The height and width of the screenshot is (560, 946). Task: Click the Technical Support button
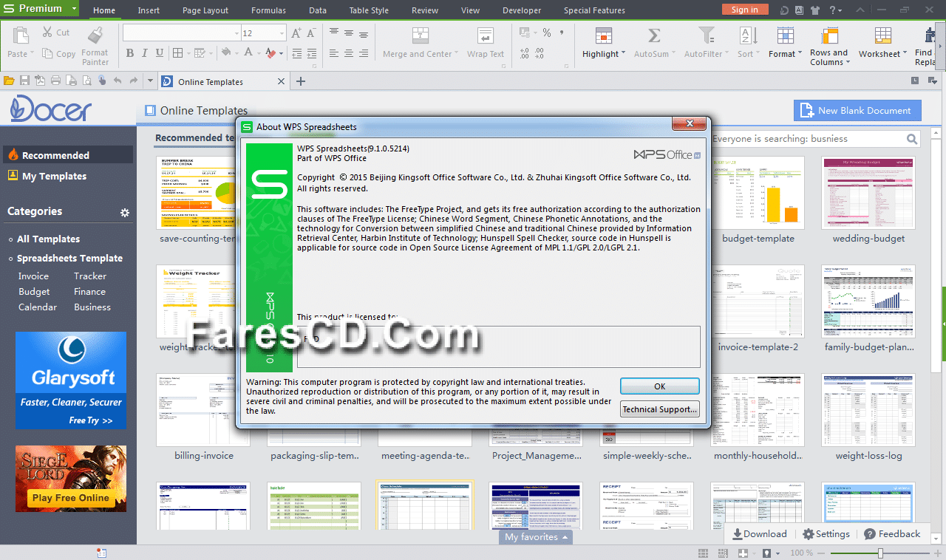[660, 409]
